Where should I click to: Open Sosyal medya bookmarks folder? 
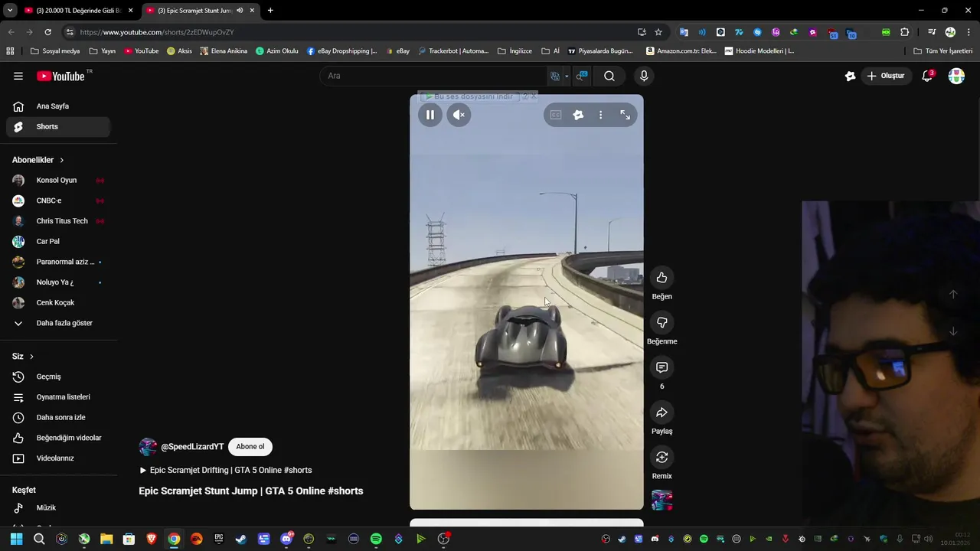[x=54, y=51]
